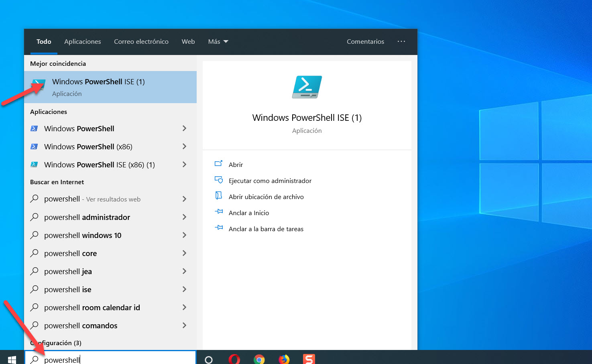Open the Comentarios feedback link
Screen dimensions: 592x364
(x=365, y=42)
